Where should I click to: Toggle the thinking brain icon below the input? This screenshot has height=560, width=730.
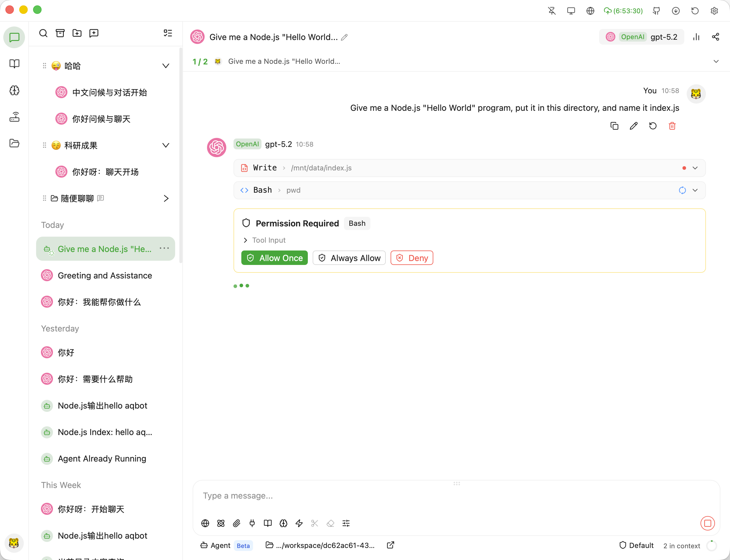point(283,523)
